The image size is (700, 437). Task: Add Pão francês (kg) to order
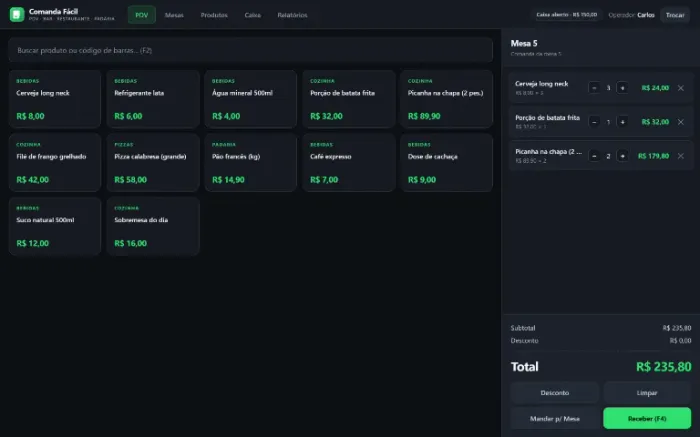pyautogui.click(x=250, y=162)
